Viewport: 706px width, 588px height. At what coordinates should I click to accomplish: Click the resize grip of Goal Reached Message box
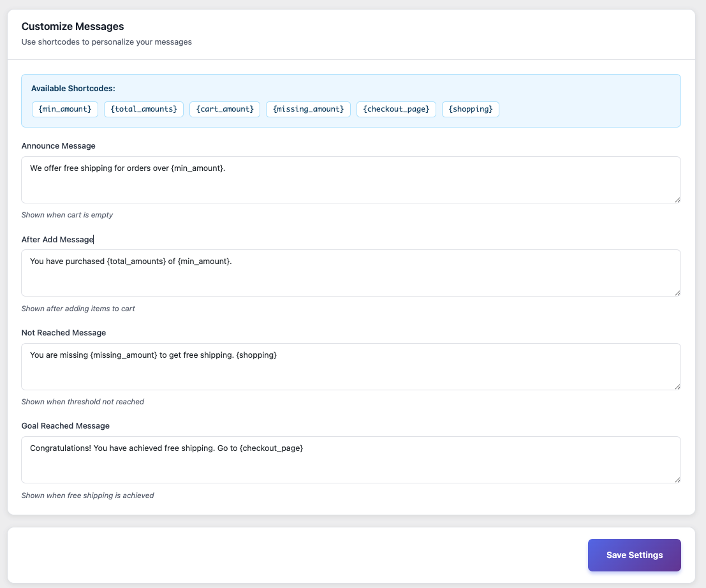677,480
